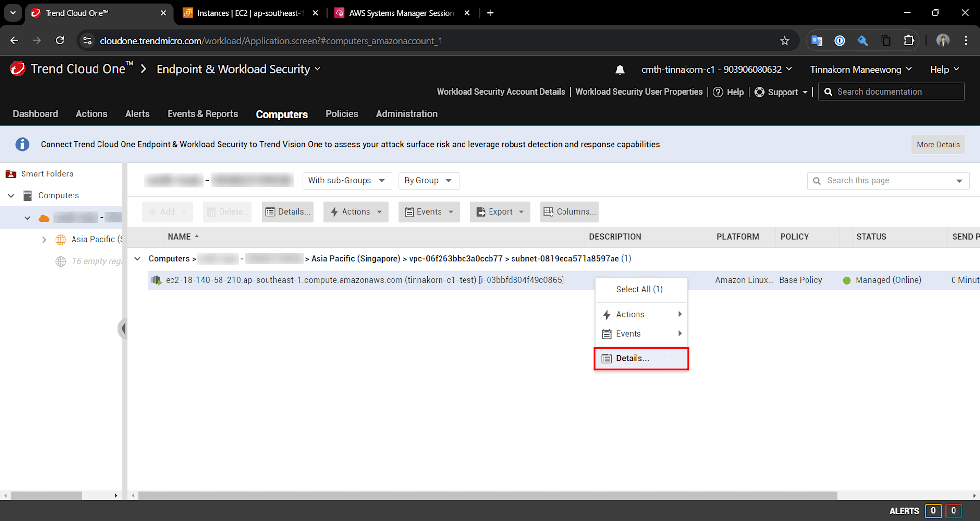This screenshot has height=521, width=980.
Task: Open the Google Translate extension icon
Action: click(x=817, y=41)
